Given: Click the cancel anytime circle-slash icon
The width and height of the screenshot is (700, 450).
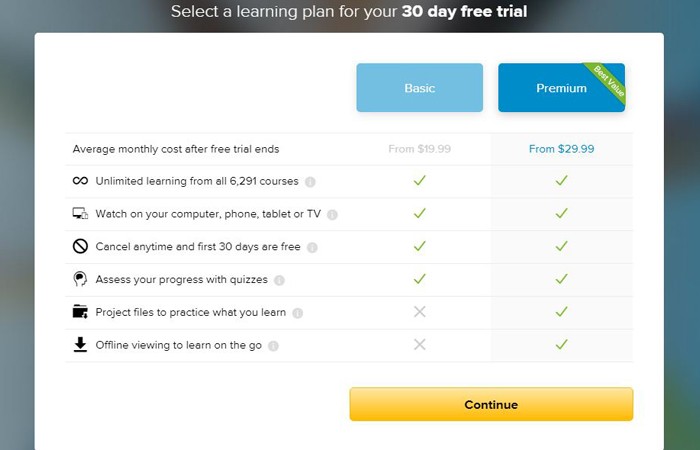Looking at the screenshot, I should coord(80,247).
